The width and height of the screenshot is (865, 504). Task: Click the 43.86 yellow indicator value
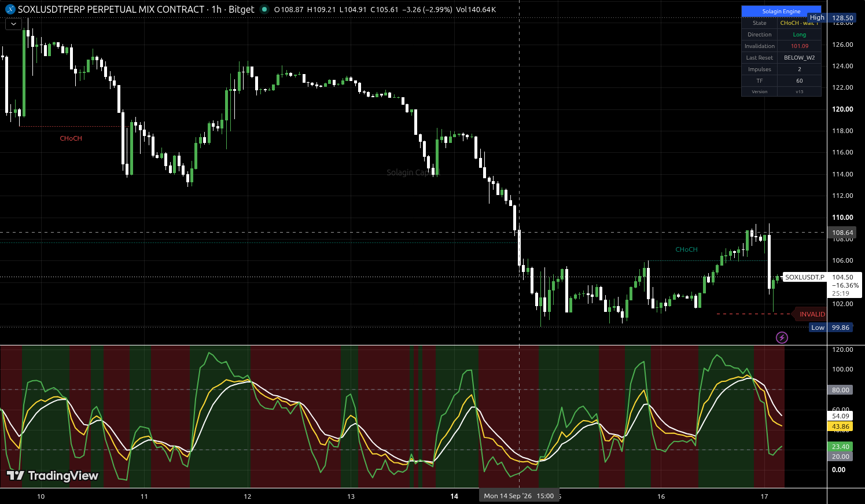point(840,426)
